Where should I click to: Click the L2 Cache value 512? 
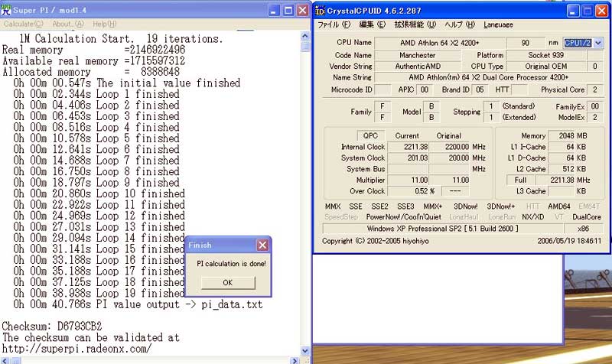coord(562,169)
